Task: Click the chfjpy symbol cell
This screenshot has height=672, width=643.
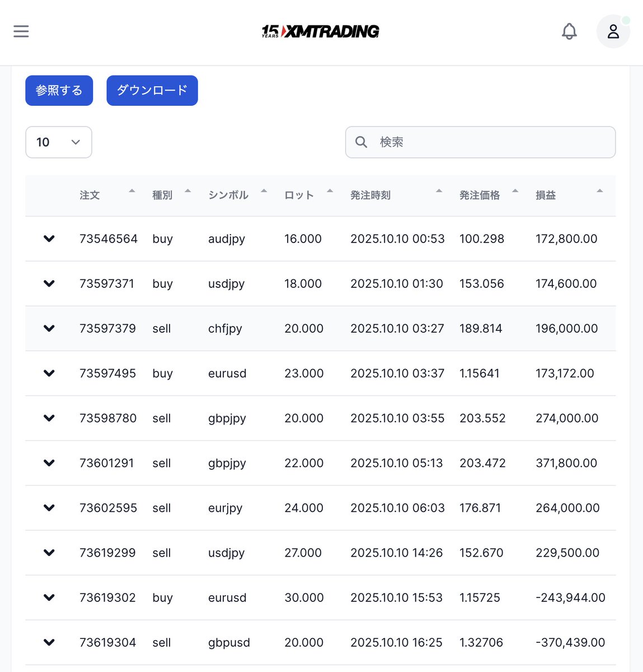Action: pyautogui.click(x=225, y=329)
